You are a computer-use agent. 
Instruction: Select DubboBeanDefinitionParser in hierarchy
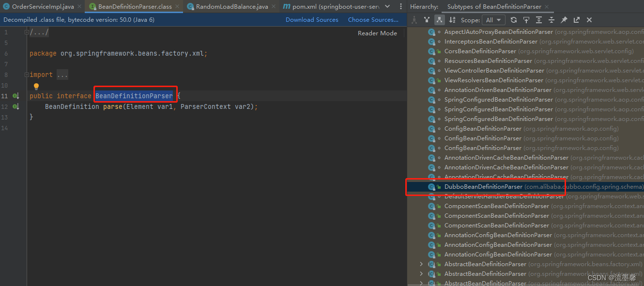pos(483,187)
